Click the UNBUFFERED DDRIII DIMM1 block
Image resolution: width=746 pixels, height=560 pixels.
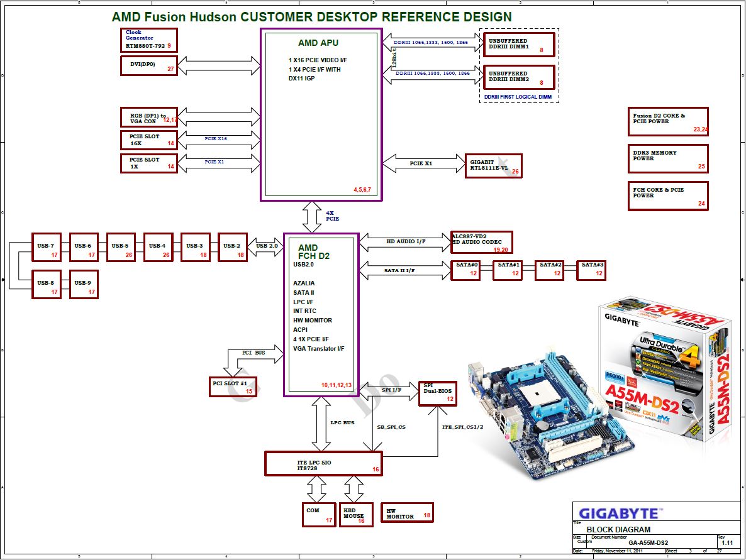point(519,44)
